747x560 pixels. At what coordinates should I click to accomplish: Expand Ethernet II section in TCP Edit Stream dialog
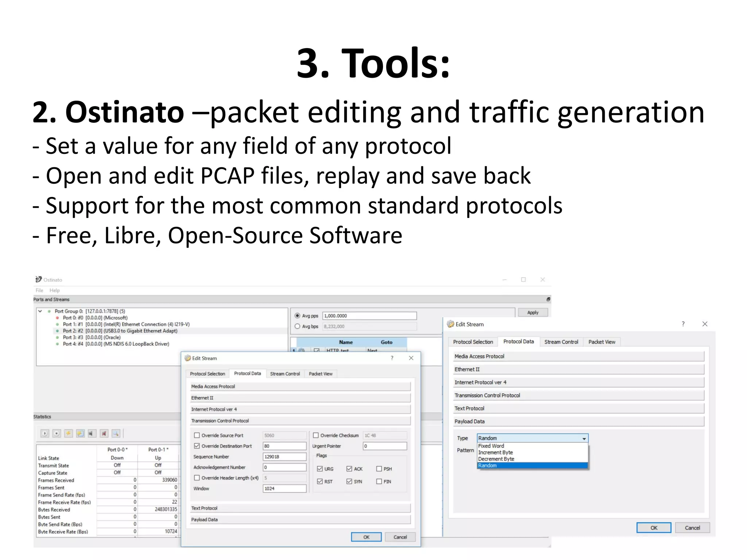(300, 398)
